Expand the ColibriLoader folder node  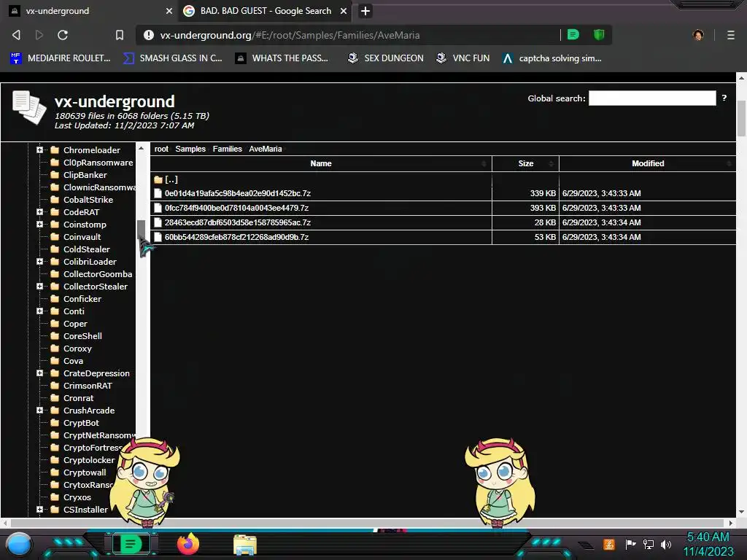click(39, 262)
